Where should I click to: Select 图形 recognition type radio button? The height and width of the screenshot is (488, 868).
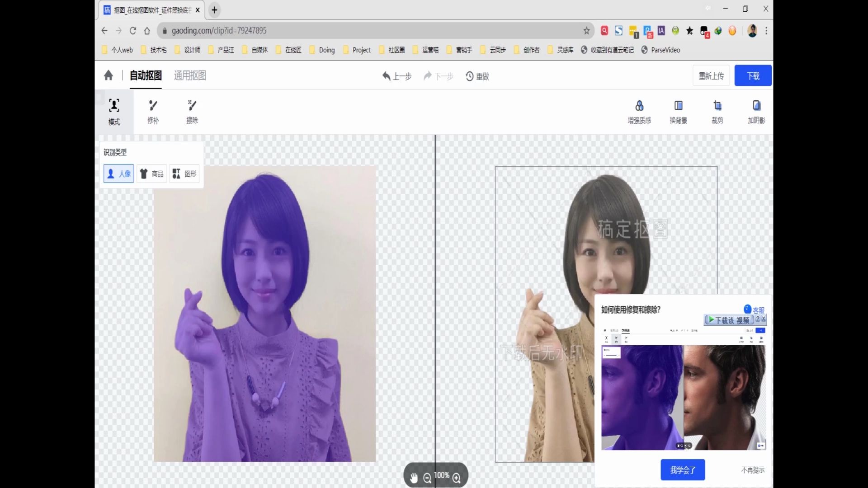coord(185,174)
